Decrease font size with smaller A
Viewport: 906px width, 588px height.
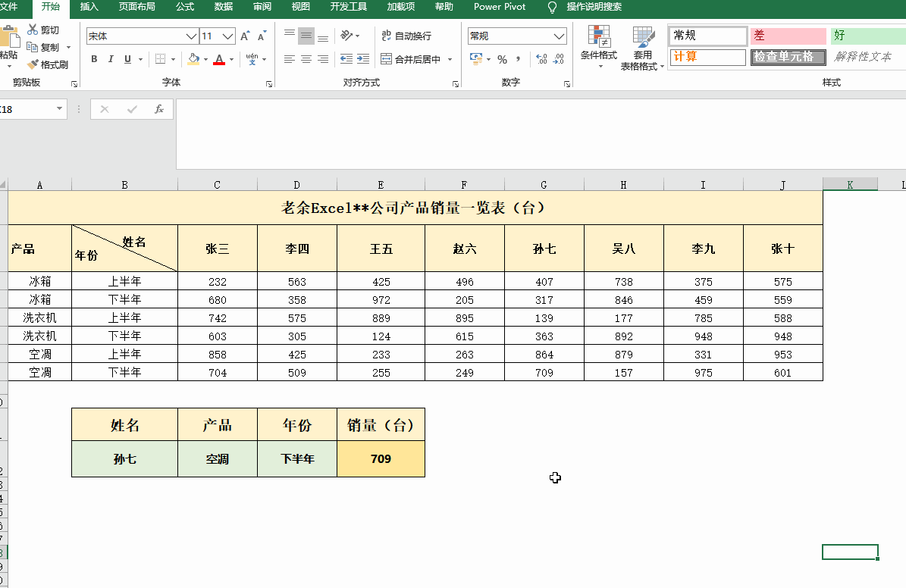click(262, 36)
